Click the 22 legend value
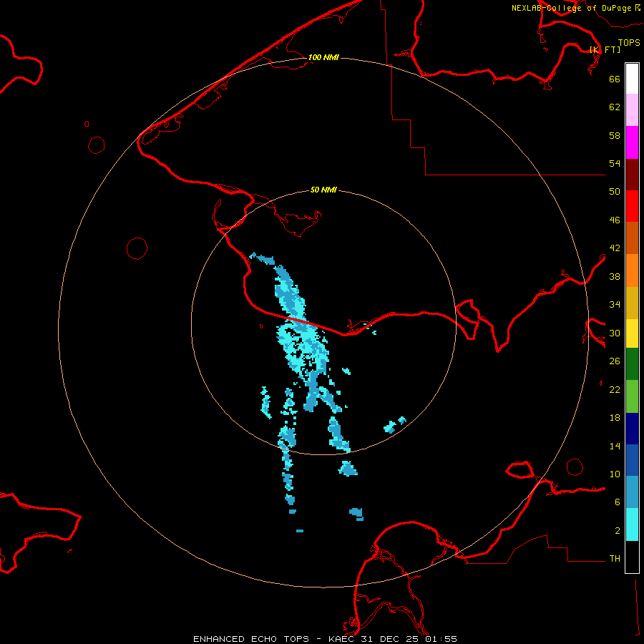The height and width of the screenshot is (644, 644). [615, 390]
